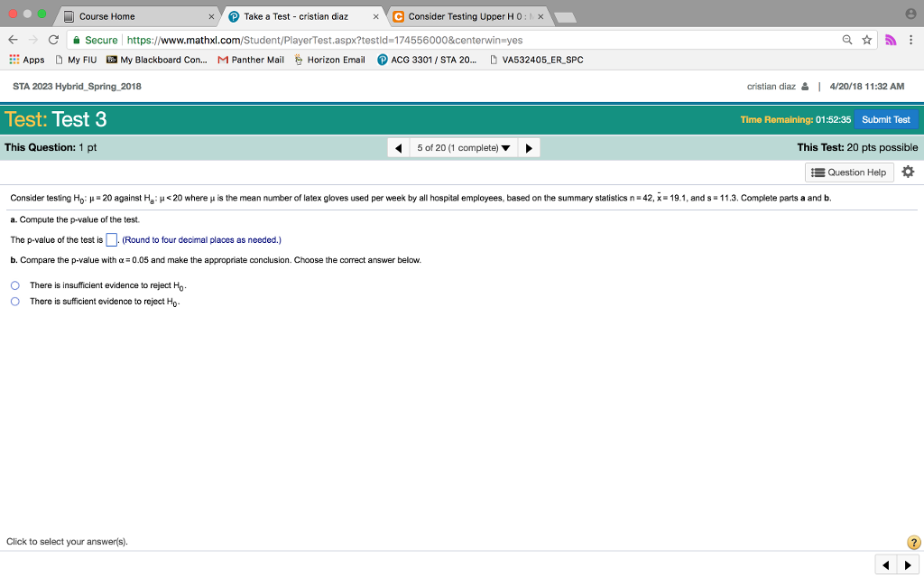Go back using browser back arrow
The width and height of the screenshot is (924, 578).
coord(13,40)
